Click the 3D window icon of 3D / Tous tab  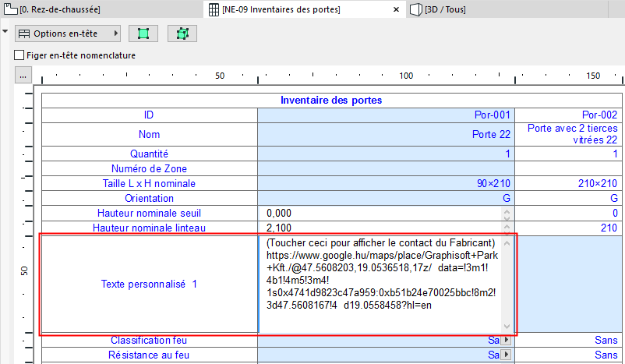point(415,9)
